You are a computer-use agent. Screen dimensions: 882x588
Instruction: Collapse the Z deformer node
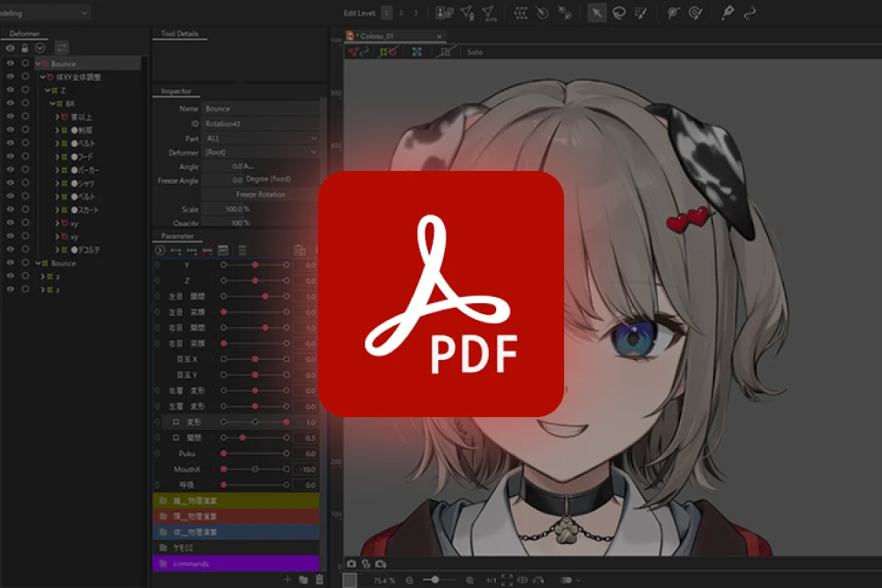(x=48, y=90)
